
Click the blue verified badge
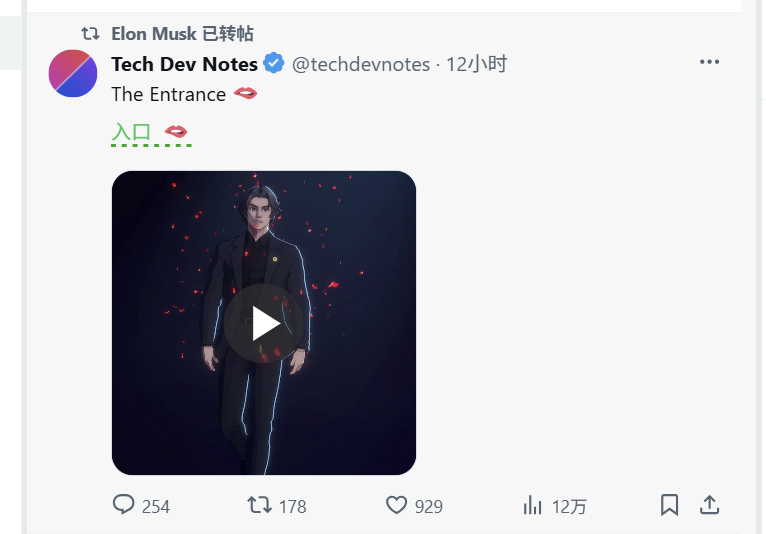click(274, 63)
